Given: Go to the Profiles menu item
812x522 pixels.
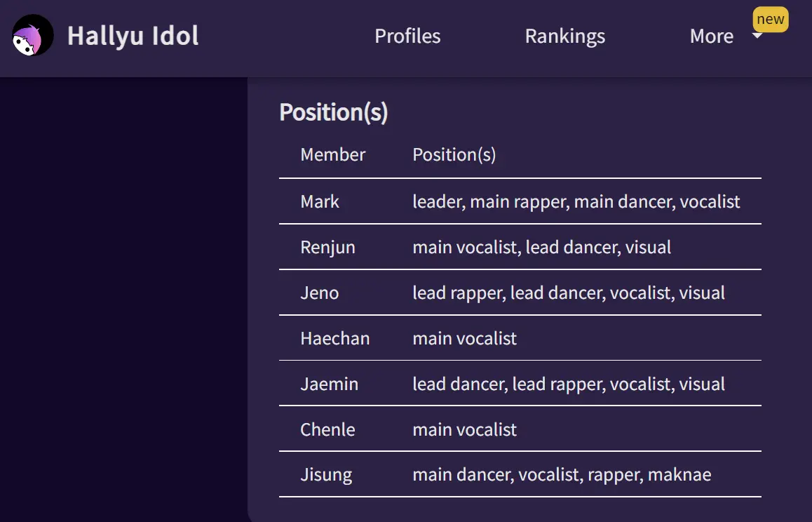Looking at the screenshot, I should tap(407, 36).
